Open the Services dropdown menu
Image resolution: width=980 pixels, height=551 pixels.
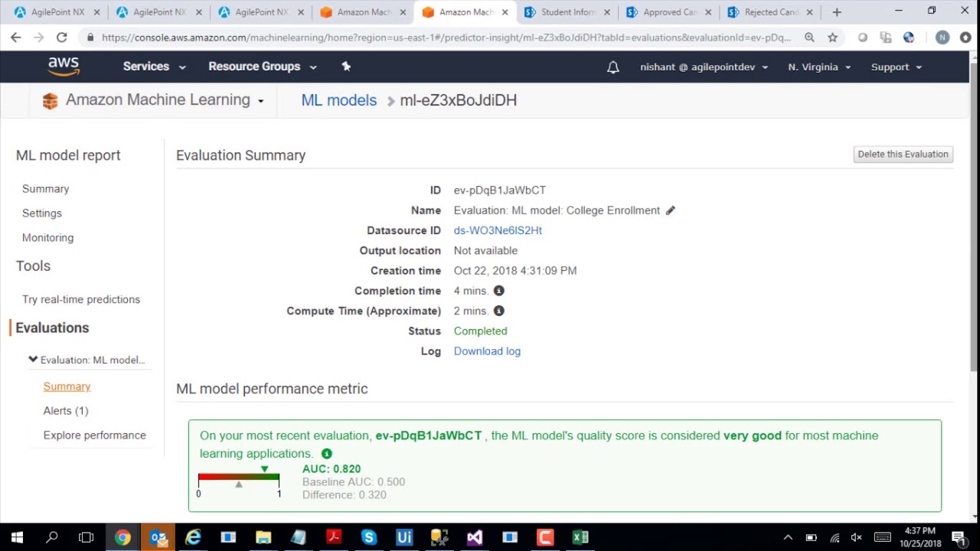154,67
